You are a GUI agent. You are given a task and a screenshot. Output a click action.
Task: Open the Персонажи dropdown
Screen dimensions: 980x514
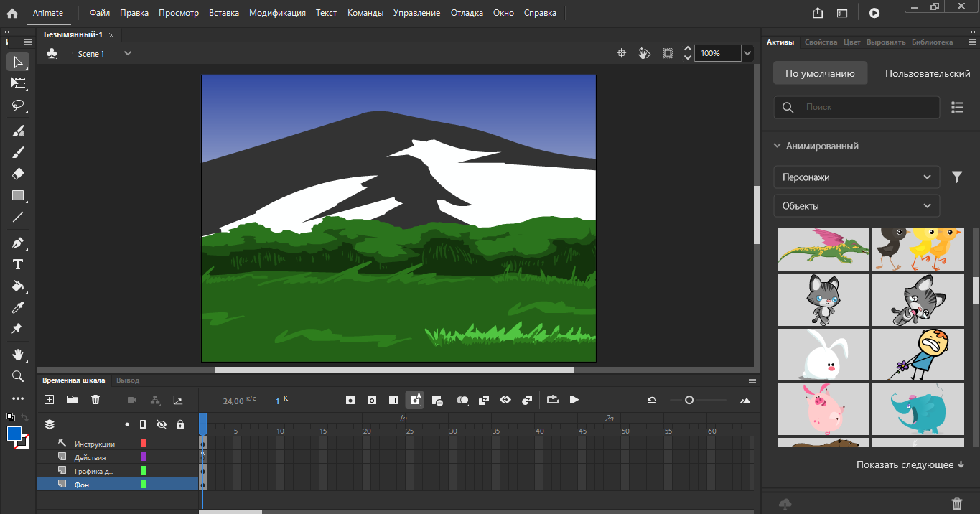pos(856,177)
